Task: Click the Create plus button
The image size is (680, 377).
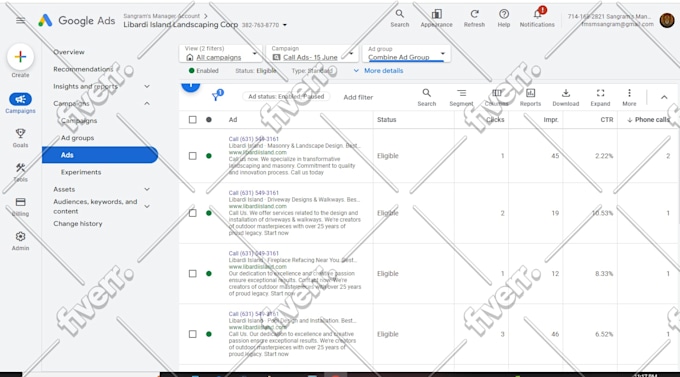Action: tap(20, 57)
